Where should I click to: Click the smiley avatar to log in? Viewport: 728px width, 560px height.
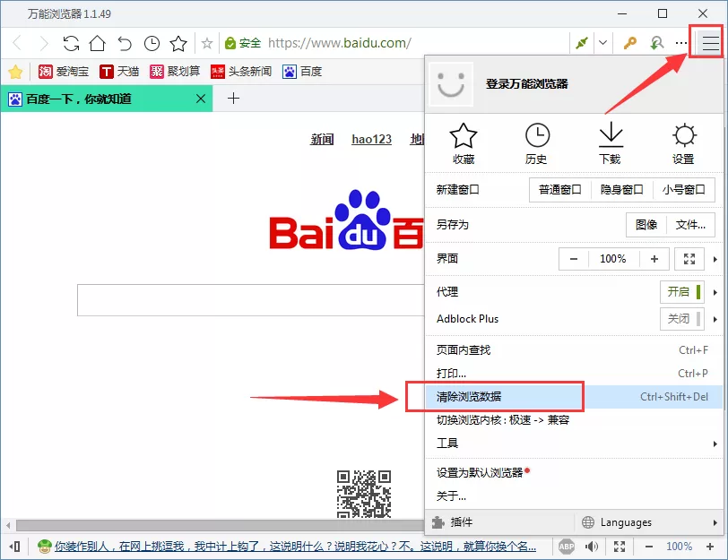click(x=451, y=84)
